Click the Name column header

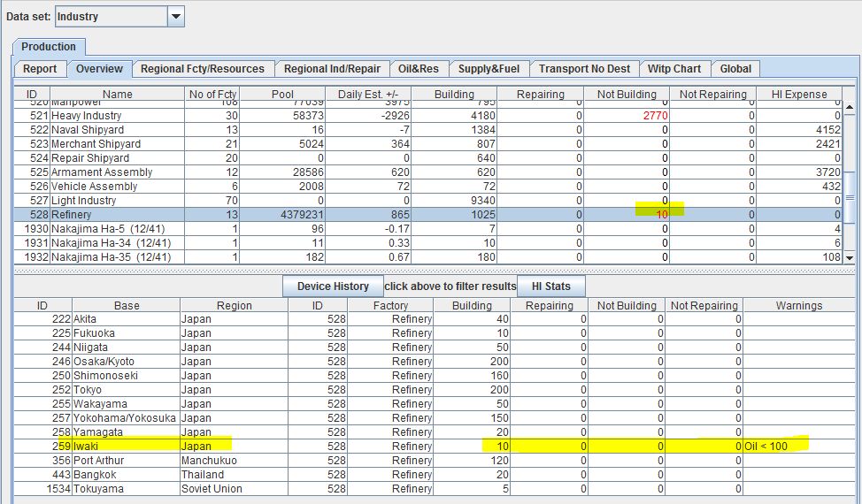pyautogui.click(x=118, y=94)
